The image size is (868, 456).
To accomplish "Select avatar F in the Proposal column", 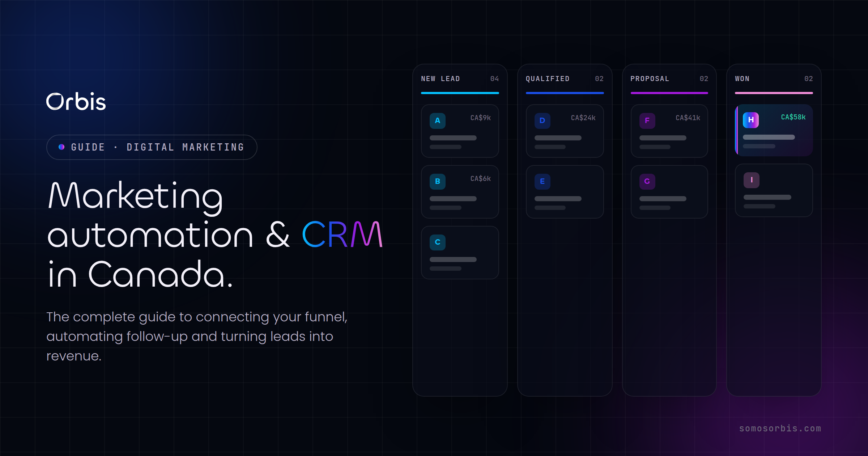I will pos(647,121).
